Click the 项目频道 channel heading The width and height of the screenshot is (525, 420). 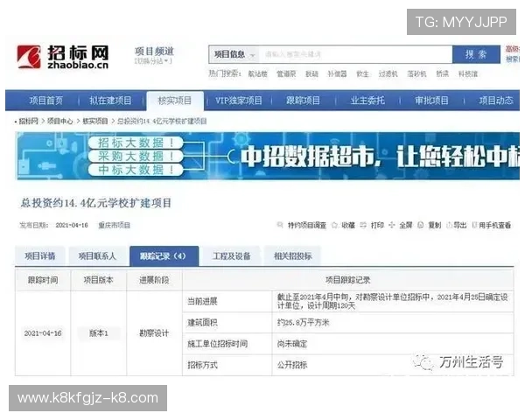click(x=154, y=52)
